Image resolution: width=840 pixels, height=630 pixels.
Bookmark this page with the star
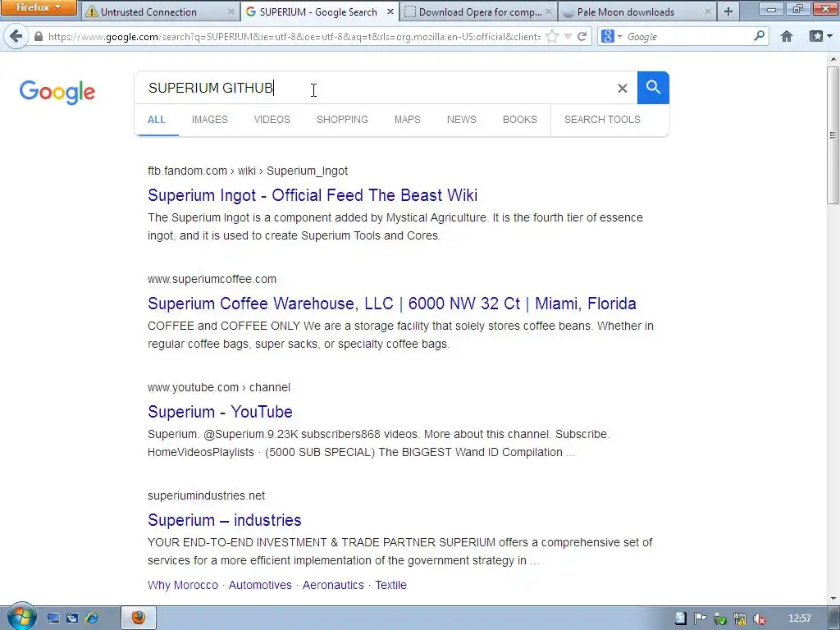pos(552,36)
